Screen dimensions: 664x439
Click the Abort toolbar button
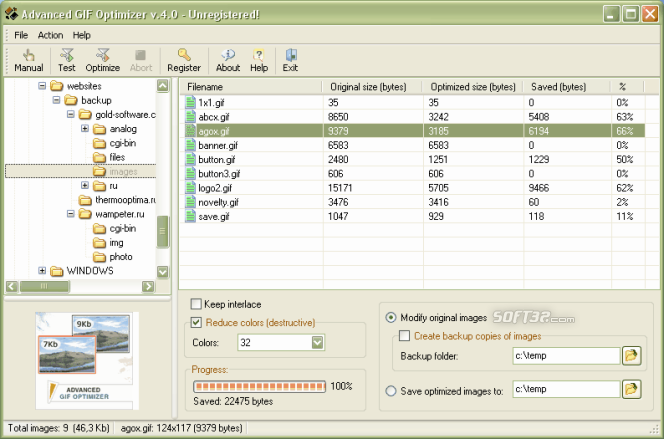tap(141, 61)
